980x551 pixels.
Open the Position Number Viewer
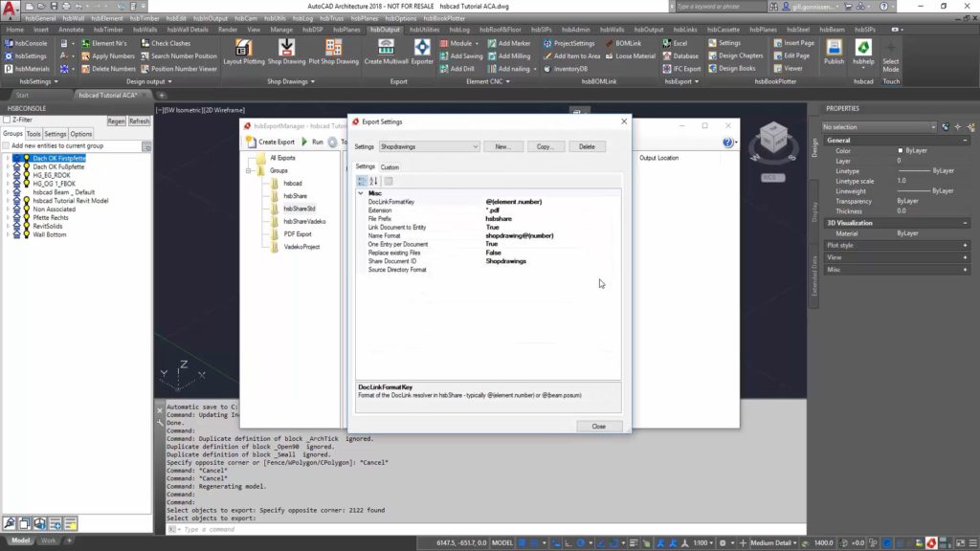point(179,69)
